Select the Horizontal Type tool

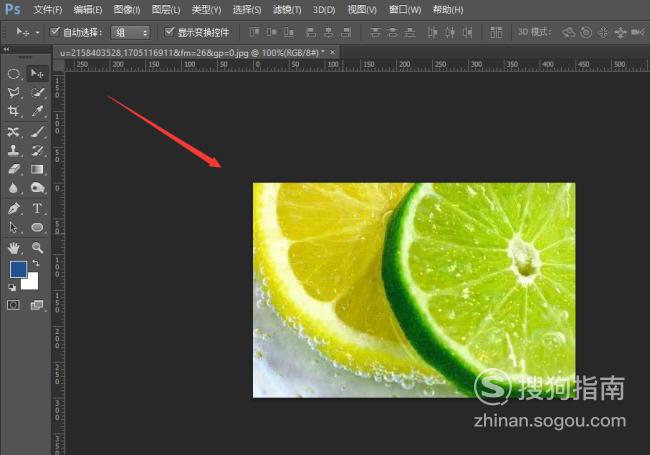point(37,208)
